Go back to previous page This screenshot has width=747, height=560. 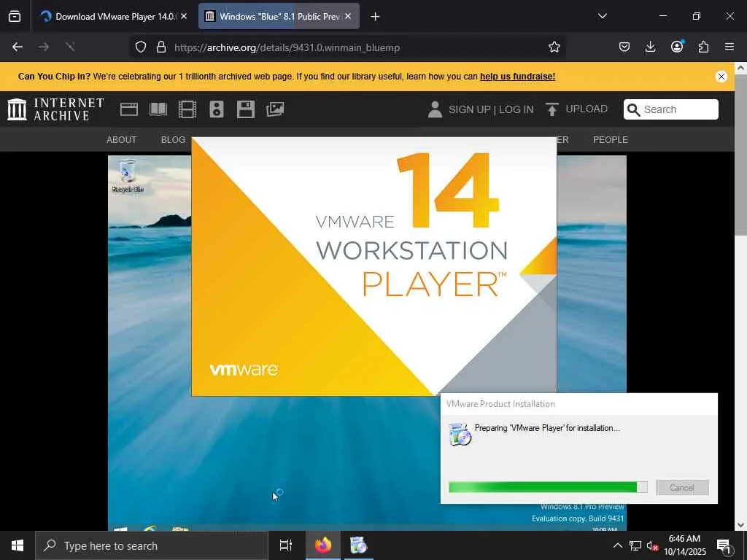[x=18, y=47]
